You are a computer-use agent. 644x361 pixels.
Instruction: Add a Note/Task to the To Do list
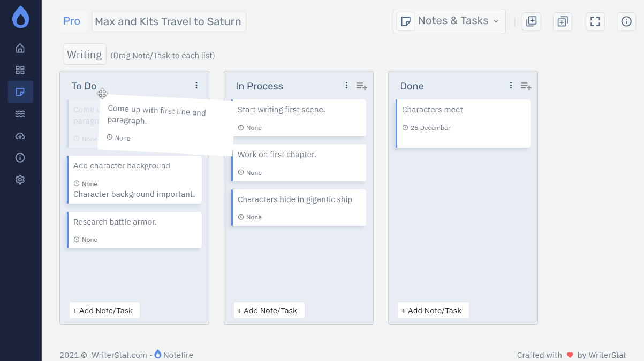pyautogui.click(x=104, y=310)
